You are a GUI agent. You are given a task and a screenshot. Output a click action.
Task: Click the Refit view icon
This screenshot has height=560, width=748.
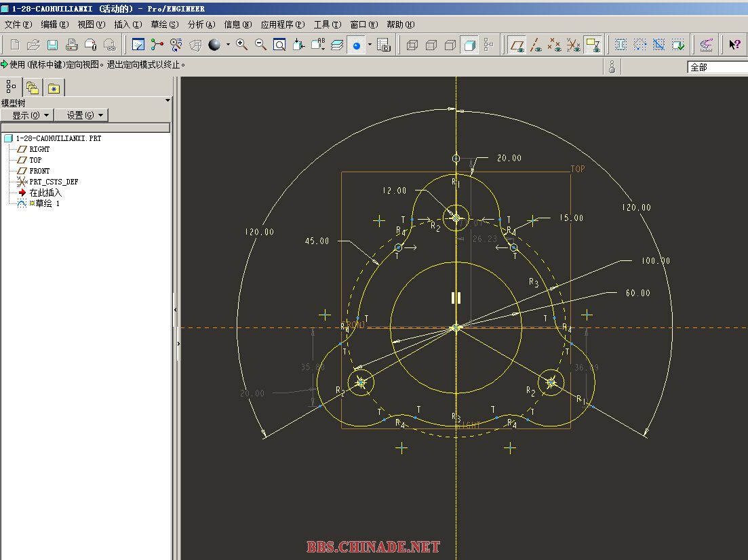(x=279, y=45)
